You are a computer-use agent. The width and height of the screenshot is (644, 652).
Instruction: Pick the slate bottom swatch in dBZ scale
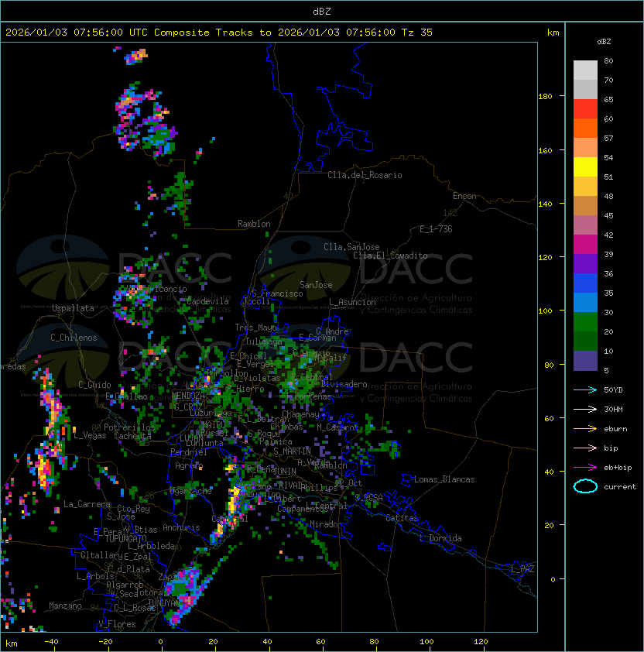[x=585, y=361]
